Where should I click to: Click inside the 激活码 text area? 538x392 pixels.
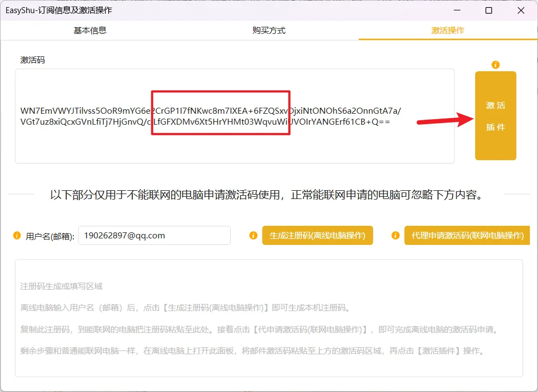click(235, 116)
